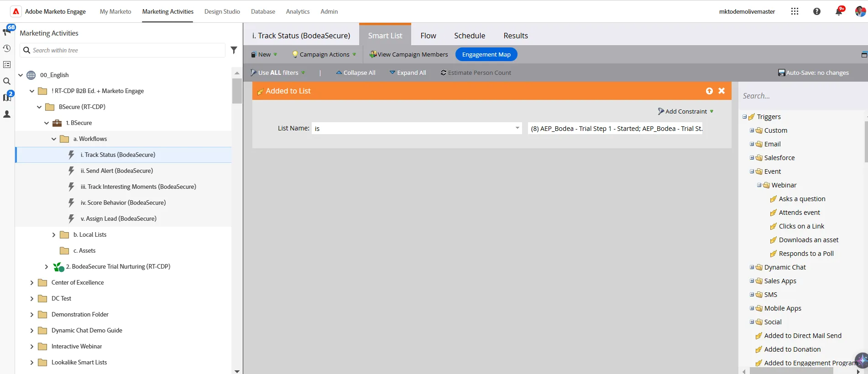Collapse the a. Workflows folder
The height and width of the screenshot is (374, 868).
coord(54,139)
